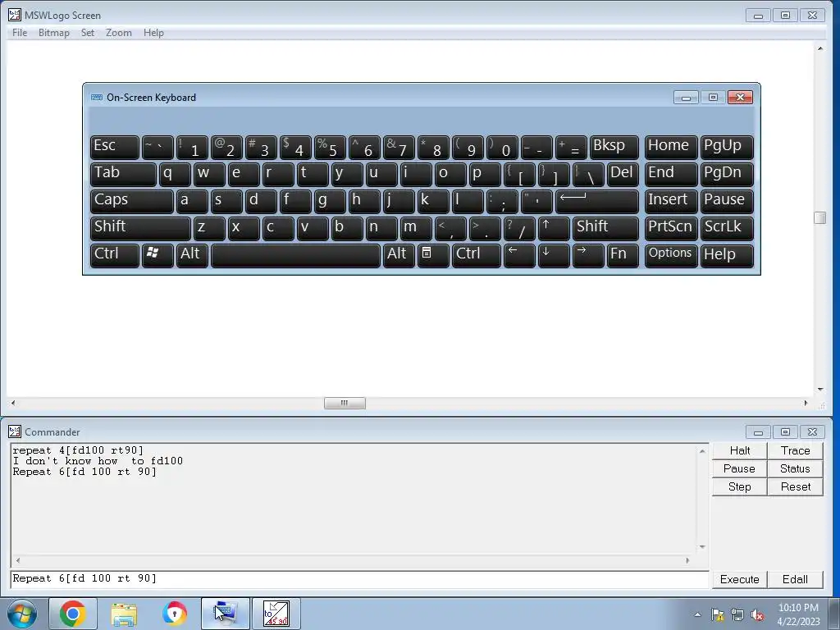Toggle right Ctrl key on keyboard
840x630 pixels.
coord(477,255)
